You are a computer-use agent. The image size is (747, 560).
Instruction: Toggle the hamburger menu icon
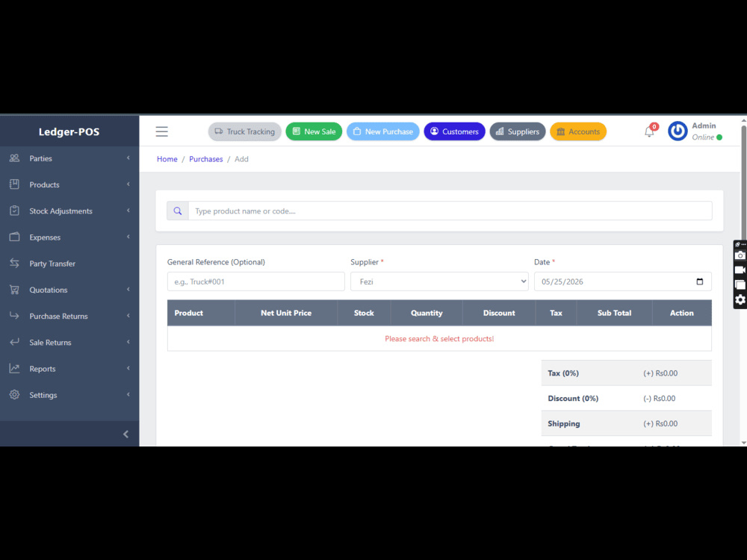click(161, 131)
